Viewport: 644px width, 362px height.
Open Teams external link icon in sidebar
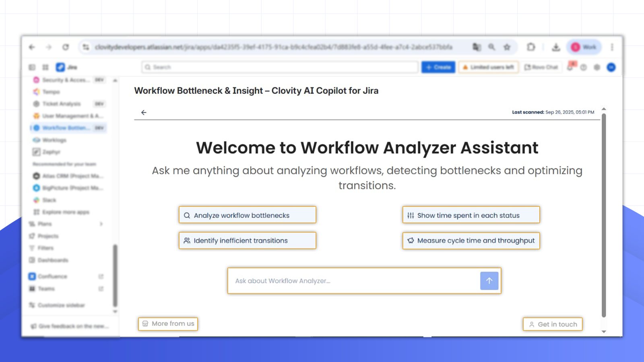(101, 289)
